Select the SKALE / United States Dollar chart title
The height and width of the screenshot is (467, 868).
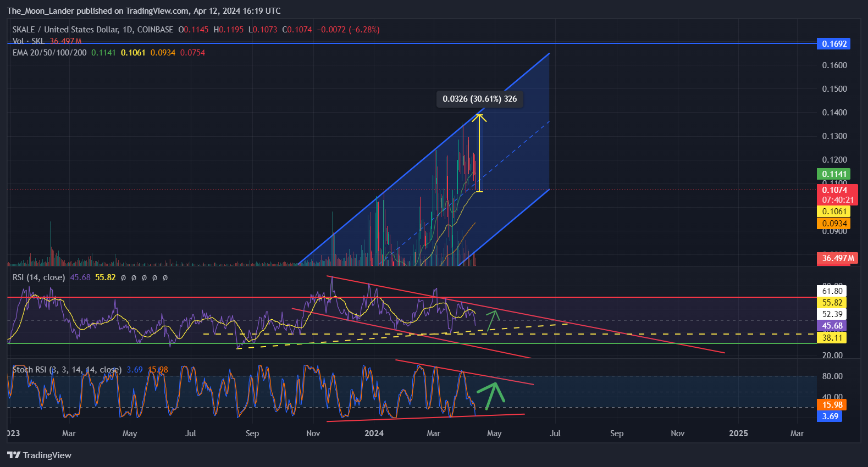pos(93,30)
